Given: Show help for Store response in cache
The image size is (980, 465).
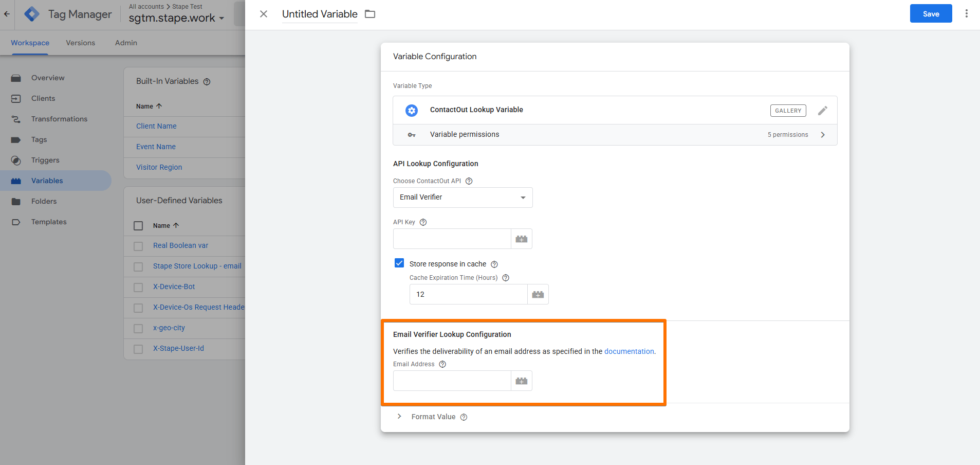Looking at the screenshot, I should (494, 264).
